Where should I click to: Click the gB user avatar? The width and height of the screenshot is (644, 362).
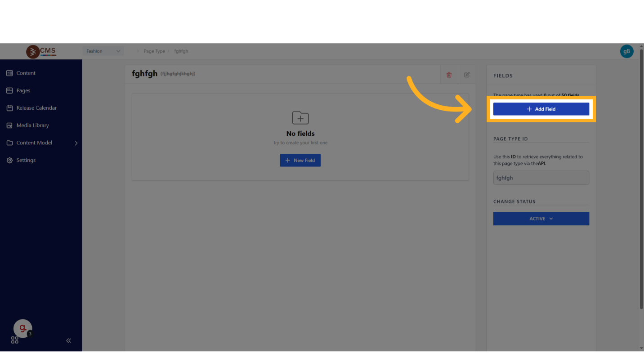(x=626, y=51)
